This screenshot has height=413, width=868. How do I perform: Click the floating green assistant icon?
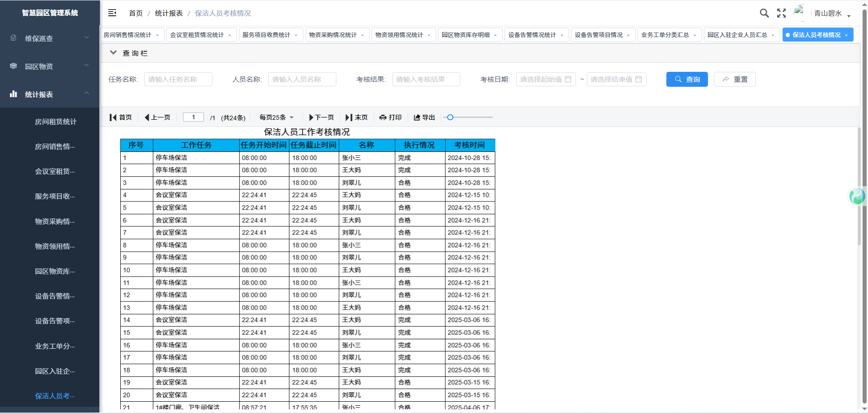857,196
